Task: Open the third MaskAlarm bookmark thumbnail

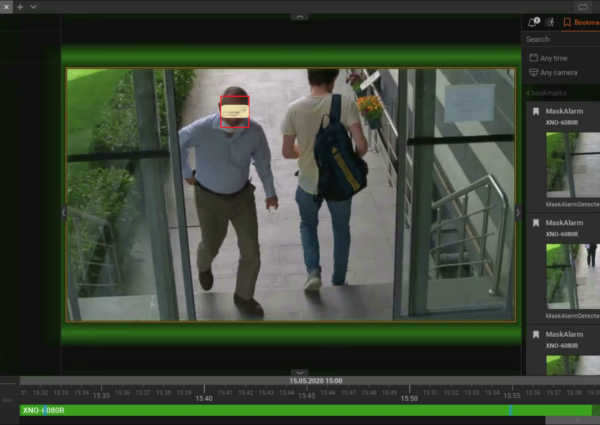Action: pos(573,365)
